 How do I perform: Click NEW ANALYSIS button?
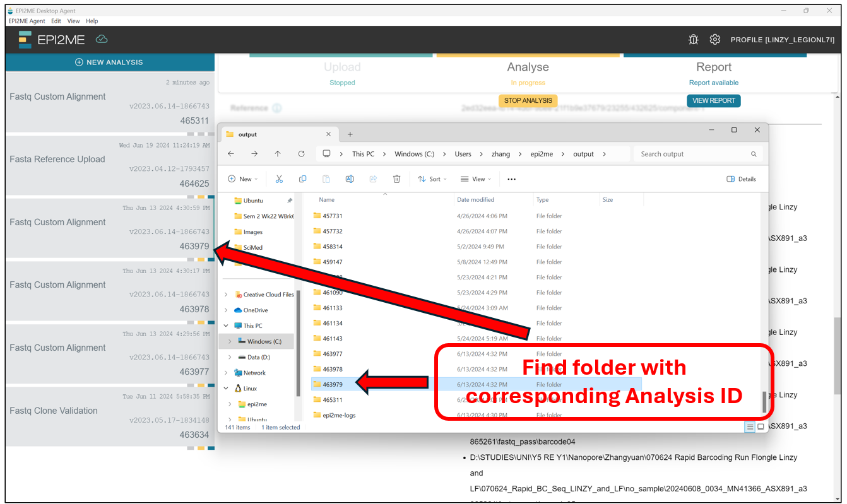(x=109, y=62)
